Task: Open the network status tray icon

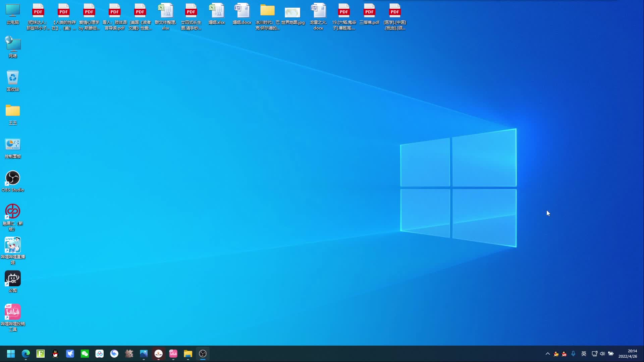Action: [x=594, y=354]
